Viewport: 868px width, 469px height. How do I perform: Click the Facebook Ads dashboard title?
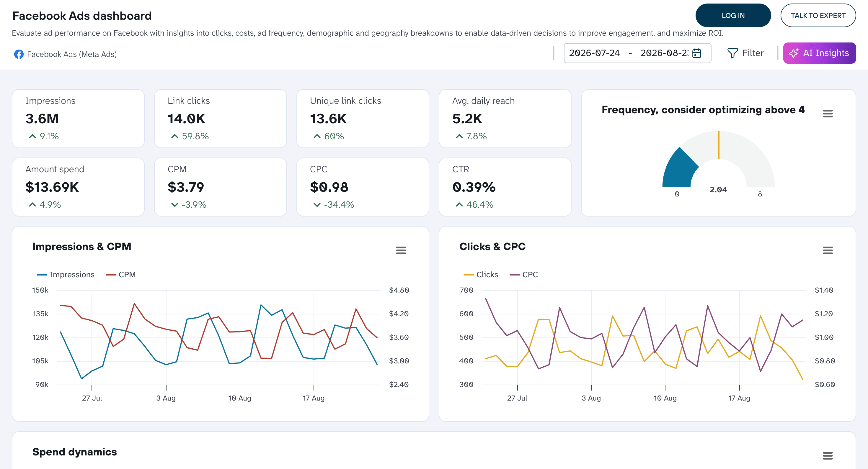[82, 16]
